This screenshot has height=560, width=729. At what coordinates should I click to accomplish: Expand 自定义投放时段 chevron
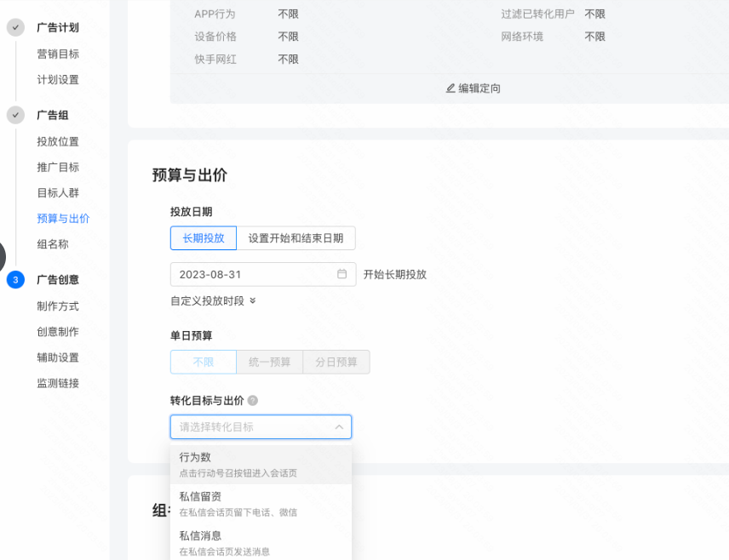(252, 300)
